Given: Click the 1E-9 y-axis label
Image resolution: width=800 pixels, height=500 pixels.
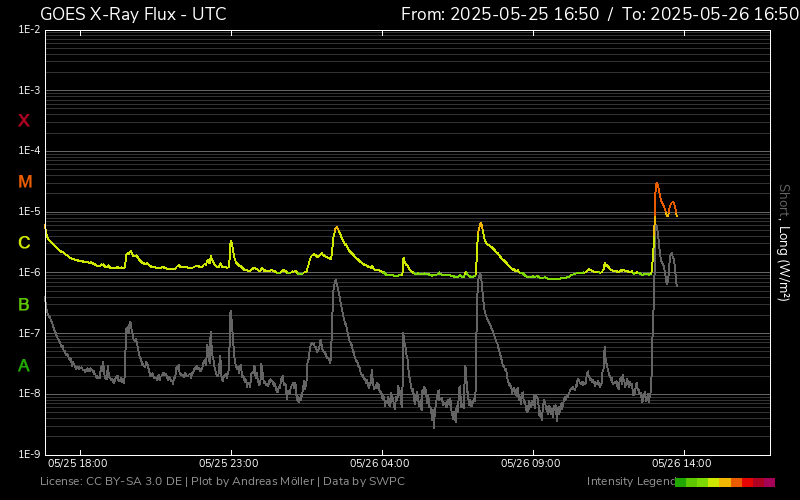Looking at the screenshot, I should (29, 454).
